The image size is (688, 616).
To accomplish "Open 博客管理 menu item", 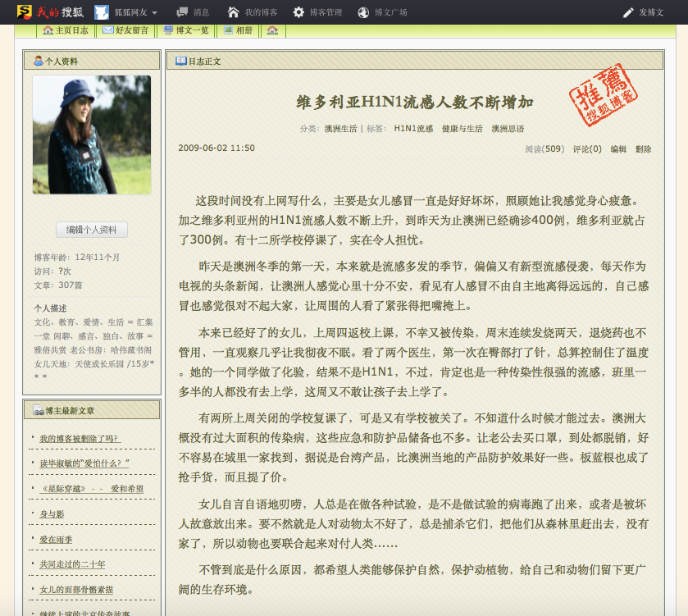I will click(x=326, y=12).
